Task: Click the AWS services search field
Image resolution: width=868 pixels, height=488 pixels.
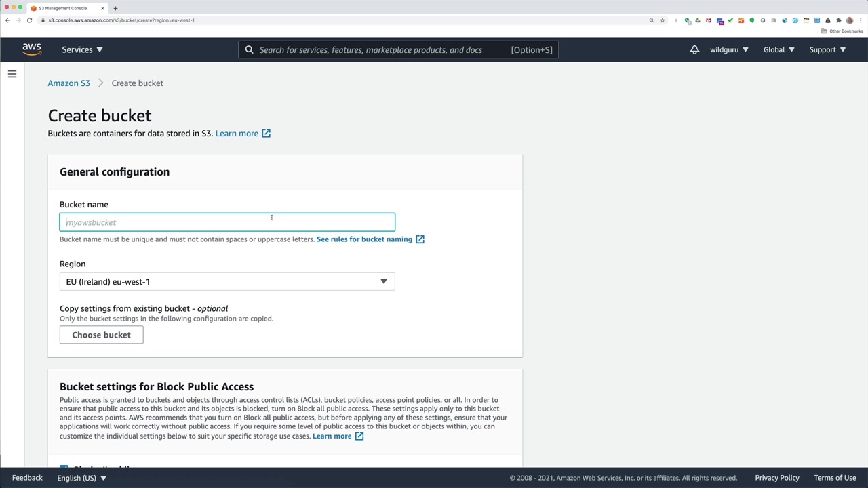Action: coord(398,49)
